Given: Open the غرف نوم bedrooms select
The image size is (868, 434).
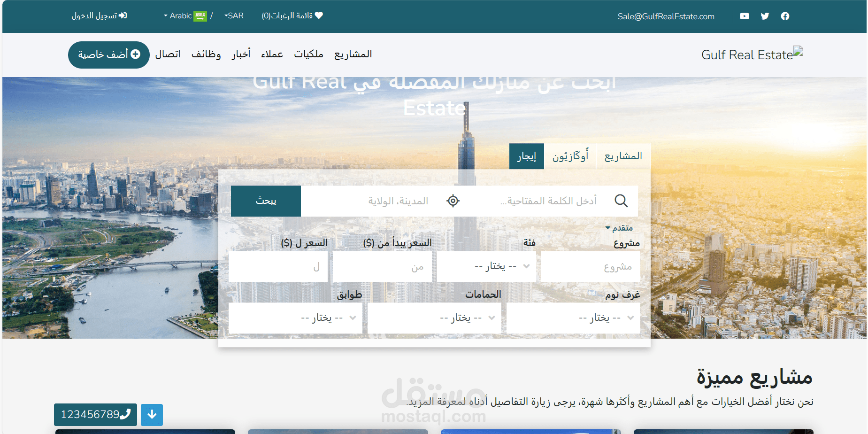Looking at the screenshot, I should [x=573, y=318].
